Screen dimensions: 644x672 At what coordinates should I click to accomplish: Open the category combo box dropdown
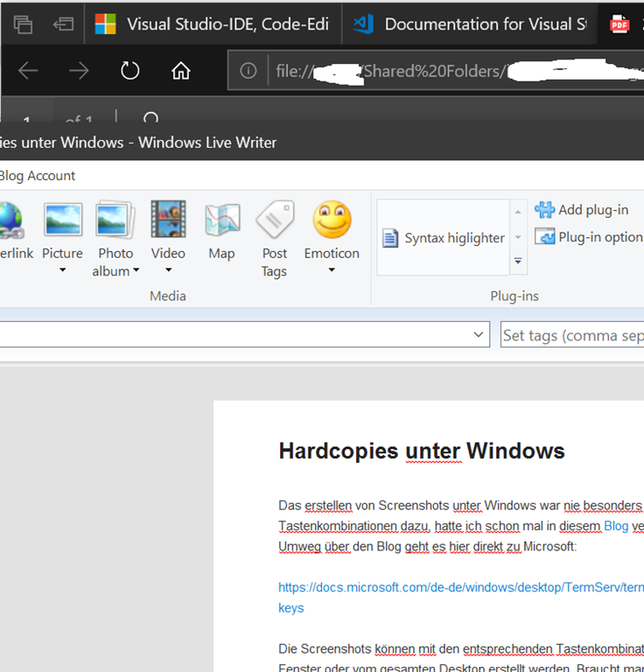[478, 335]
